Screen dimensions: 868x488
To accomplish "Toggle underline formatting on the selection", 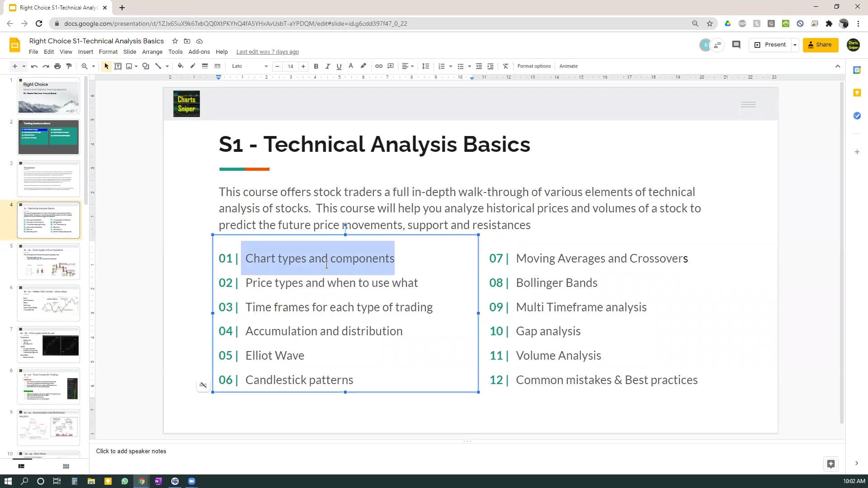I will 339,66.
